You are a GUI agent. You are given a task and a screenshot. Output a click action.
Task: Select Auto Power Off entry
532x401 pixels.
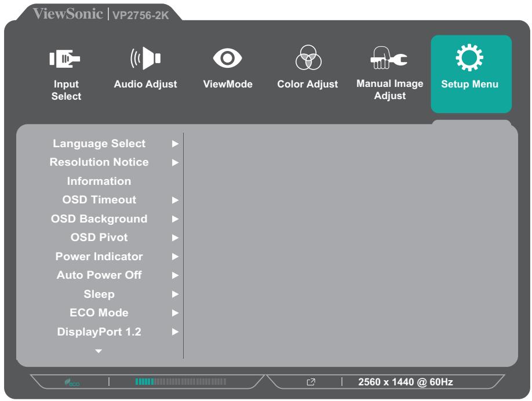(99, 275)
